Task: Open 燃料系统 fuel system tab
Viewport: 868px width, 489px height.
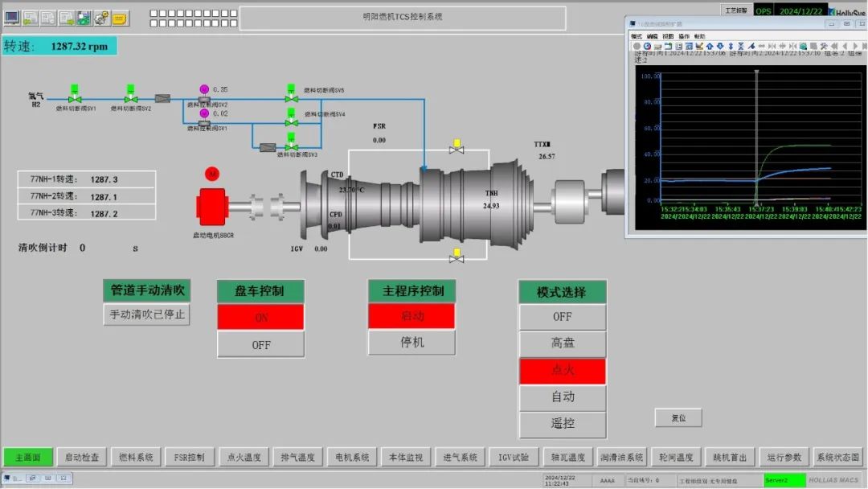Action: (x=136, y=458)
